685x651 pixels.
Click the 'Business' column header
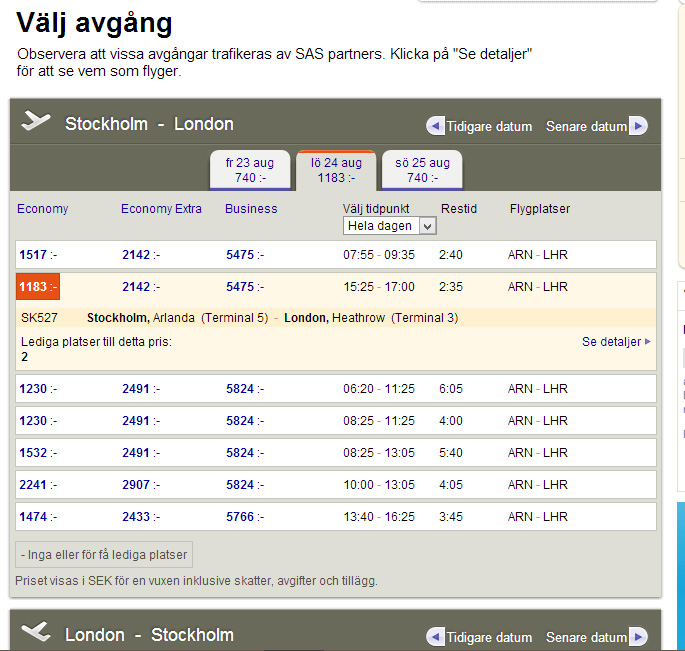click(x=251, y=209)
